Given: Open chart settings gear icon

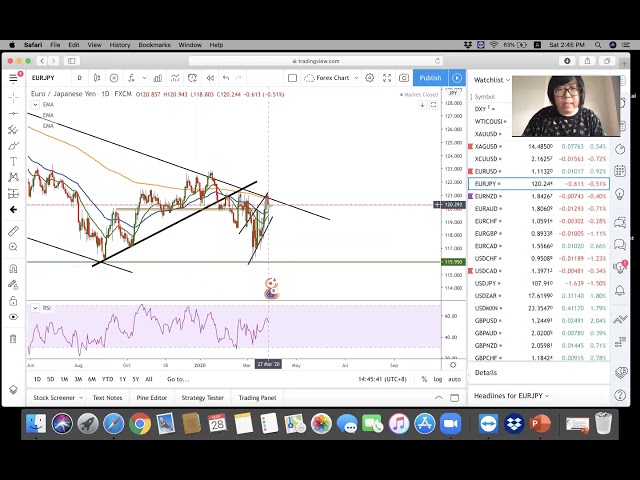Looking at the screenshot, I should (369, 78).
